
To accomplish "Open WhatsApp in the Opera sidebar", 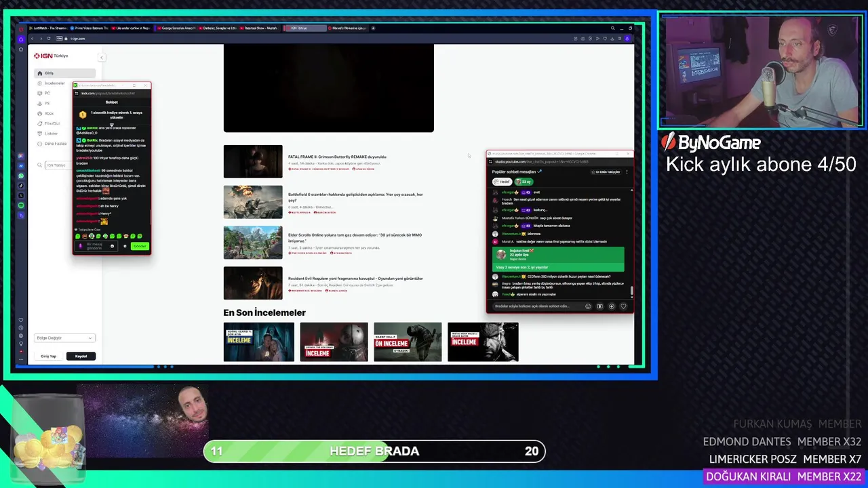I will click(21, 176).
